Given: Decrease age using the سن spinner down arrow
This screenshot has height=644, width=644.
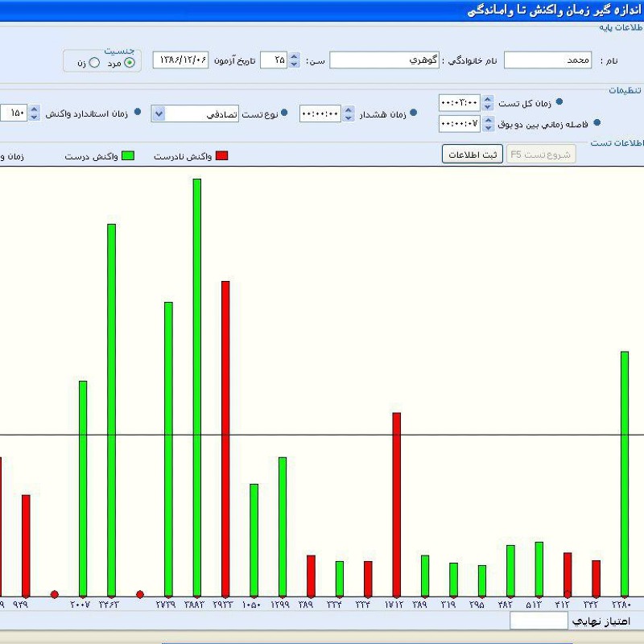Looking at the screenshot, I should click(x=294, y=64).
